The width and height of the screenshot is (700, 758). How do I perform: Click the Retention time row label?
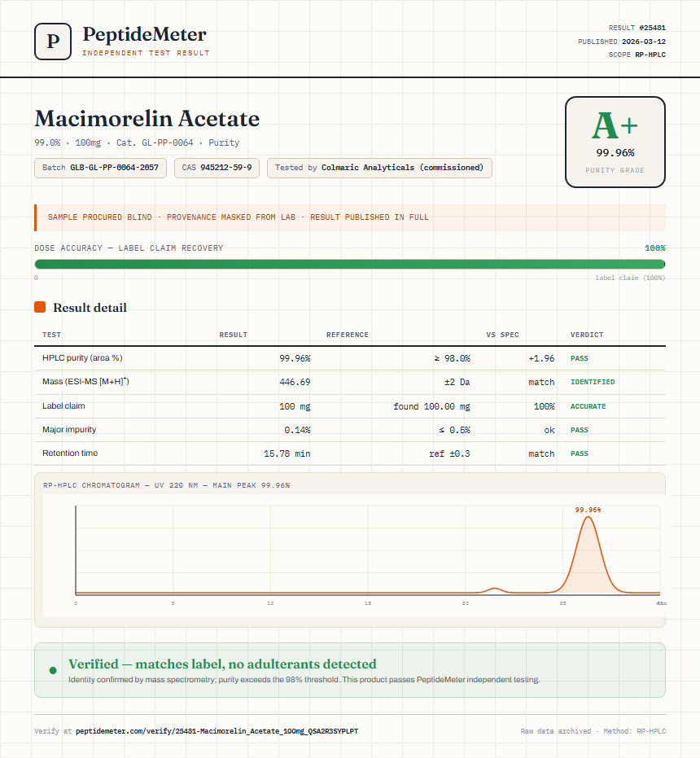point(70,453)
